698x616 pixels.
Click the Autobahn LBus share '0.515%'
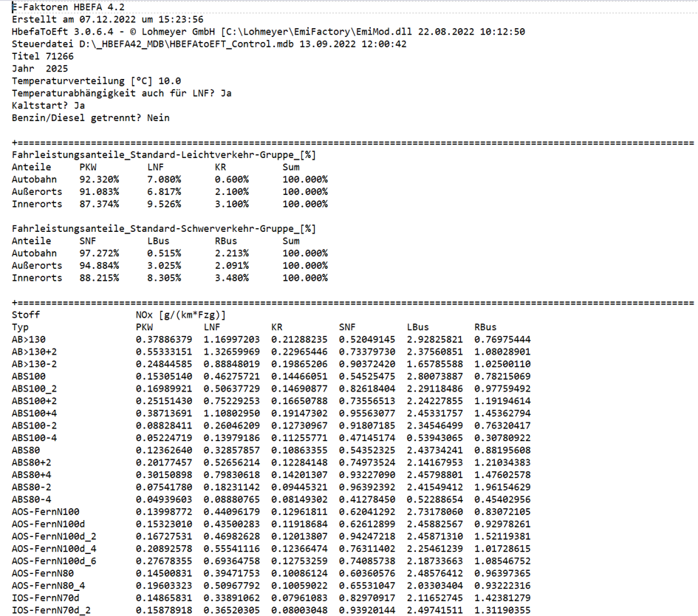point(164,253)
